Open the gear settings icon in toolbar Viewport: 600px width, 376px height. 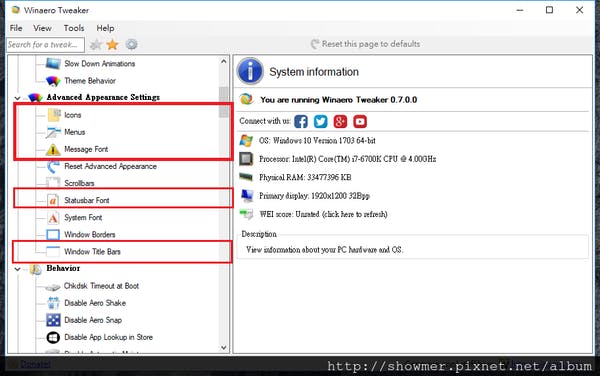tap(131, 45)
